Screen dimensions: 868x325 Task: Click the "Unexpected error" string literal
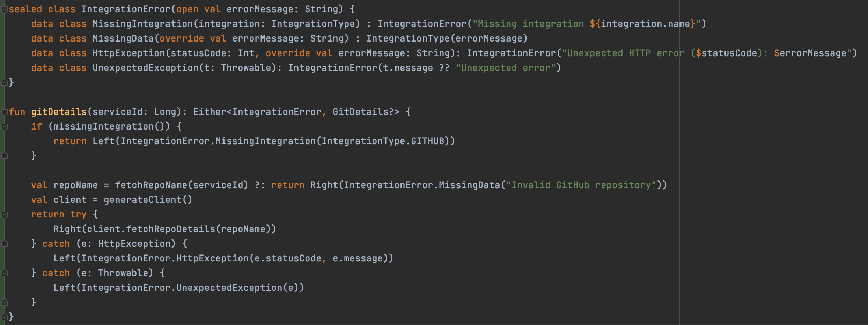pyautogui.click(x=506, y=68)
